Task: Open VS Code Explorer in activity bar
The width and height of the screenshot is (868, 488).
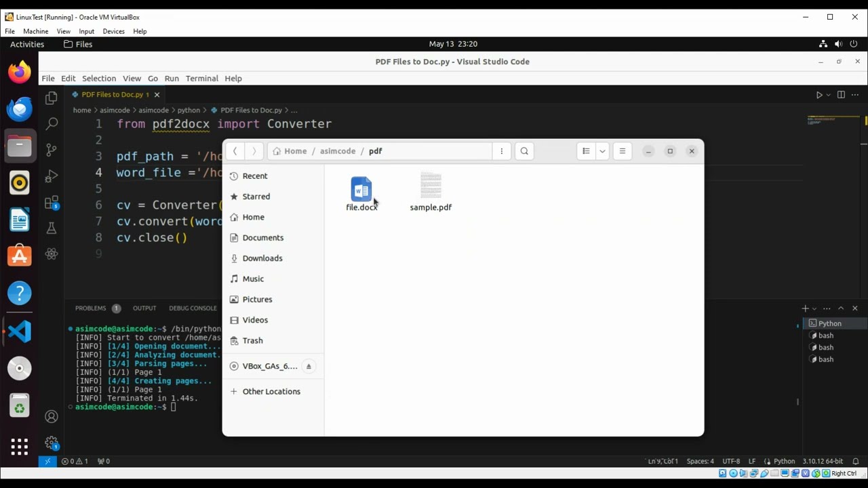Action: 52,98
